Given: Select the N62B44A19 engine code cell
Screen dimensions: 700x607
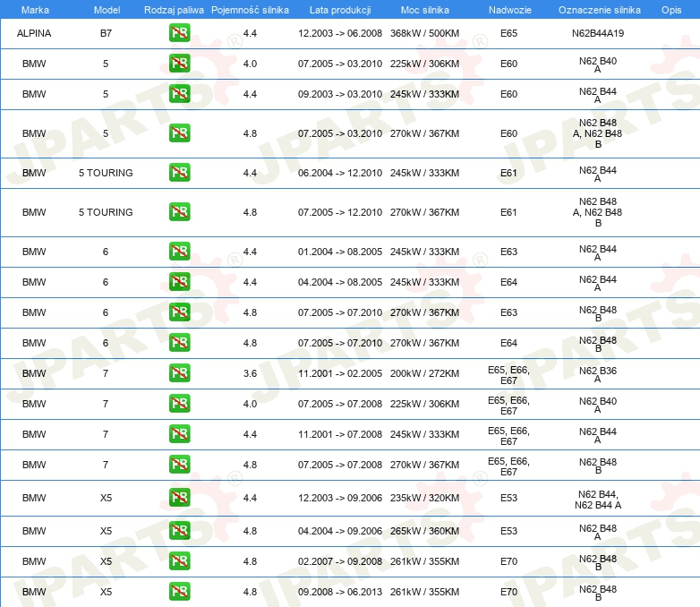Looking at the screenshot, I should pyautogui.click(x=598, y=34).
